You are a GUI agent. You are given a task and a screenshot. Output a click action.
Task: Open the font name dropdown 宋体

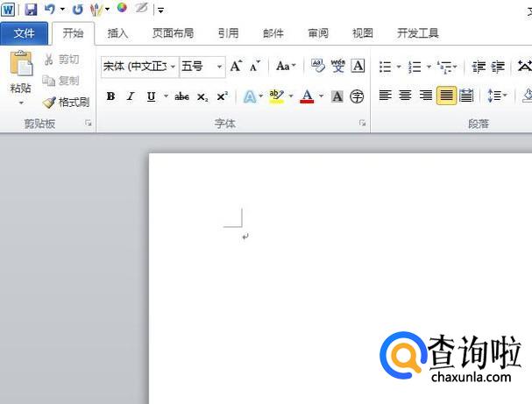[x=173, y=67]
